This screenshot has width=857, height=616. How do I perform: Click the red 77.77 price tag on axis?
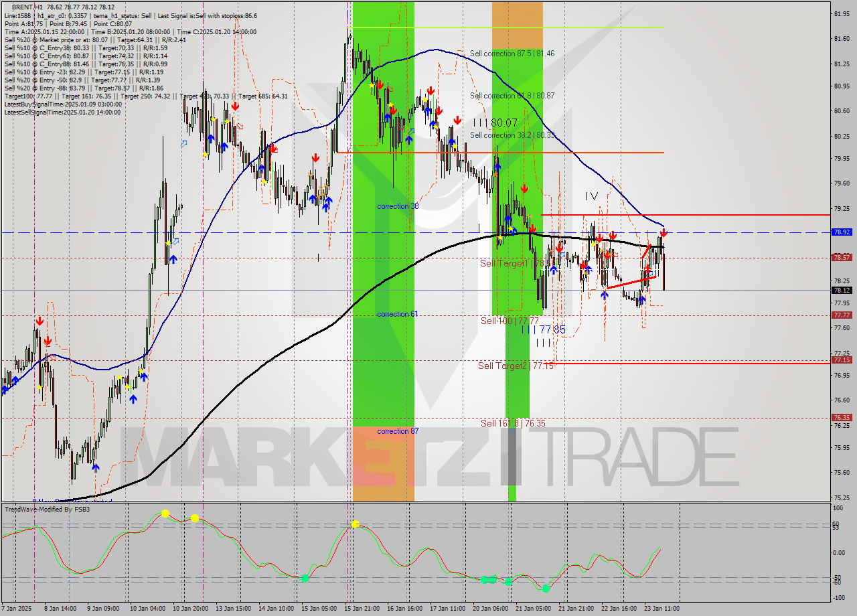coord(842,315)
